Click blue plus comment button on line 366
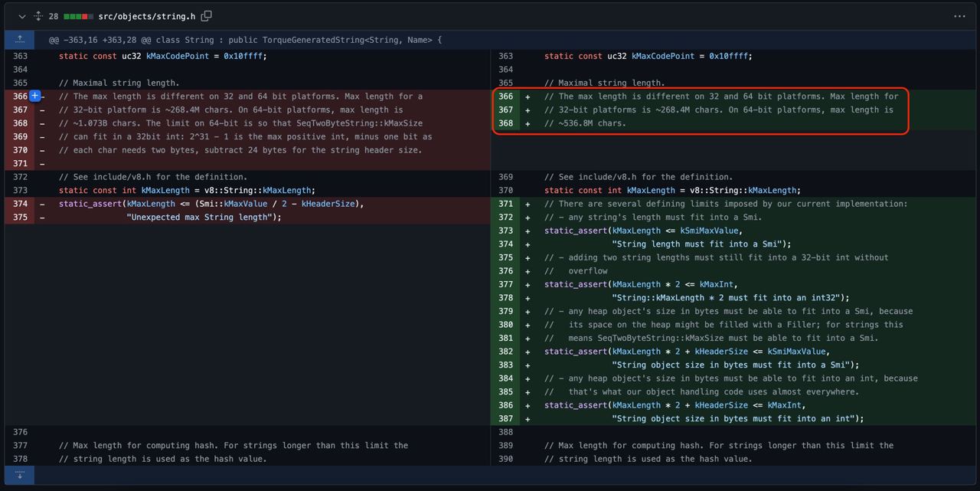980x491 pixels. 34,97
